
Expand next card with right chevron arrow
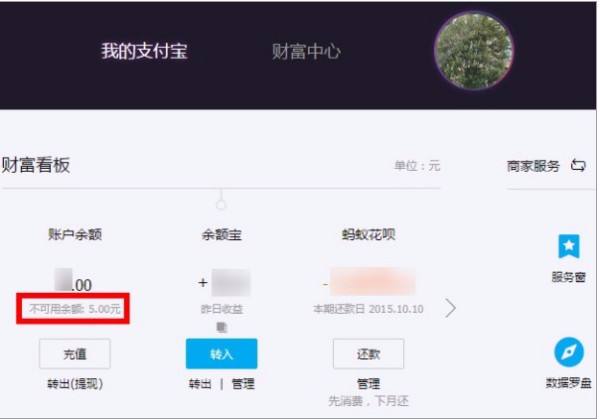coord(450,308)
